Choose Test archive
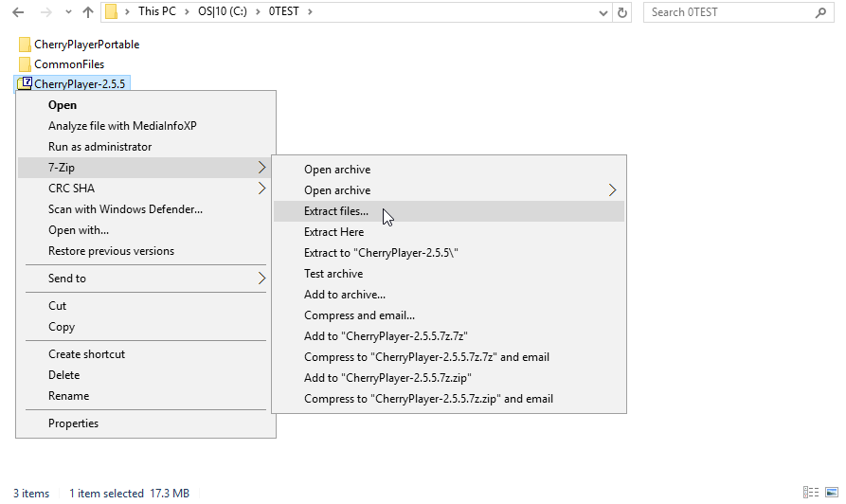 click(449, 274)
